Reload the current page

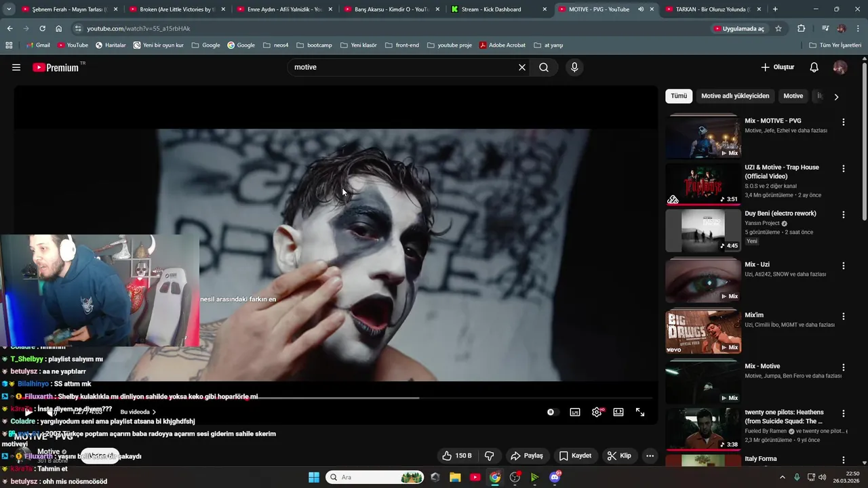click(42, 28)
